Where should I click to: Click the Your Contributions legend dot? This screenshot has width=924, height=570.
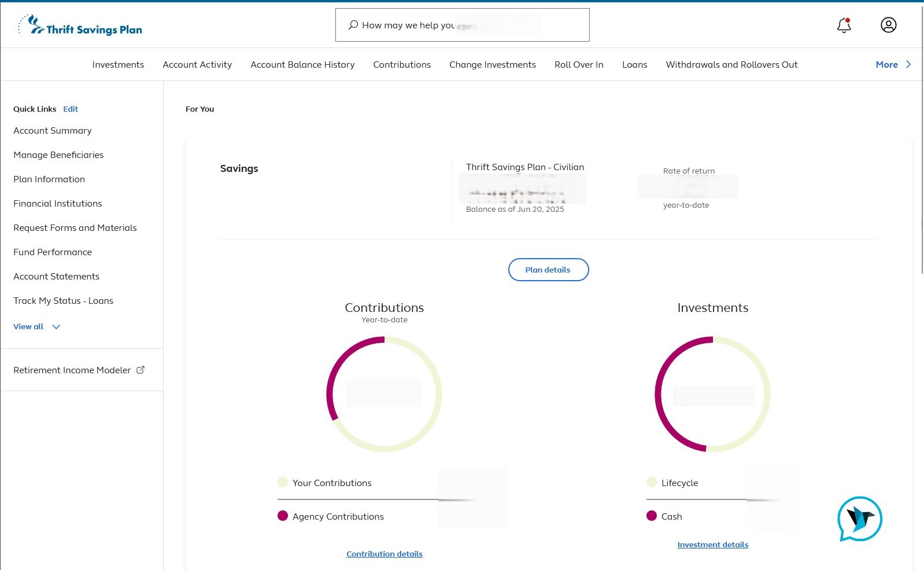click(x=283, y=482)
